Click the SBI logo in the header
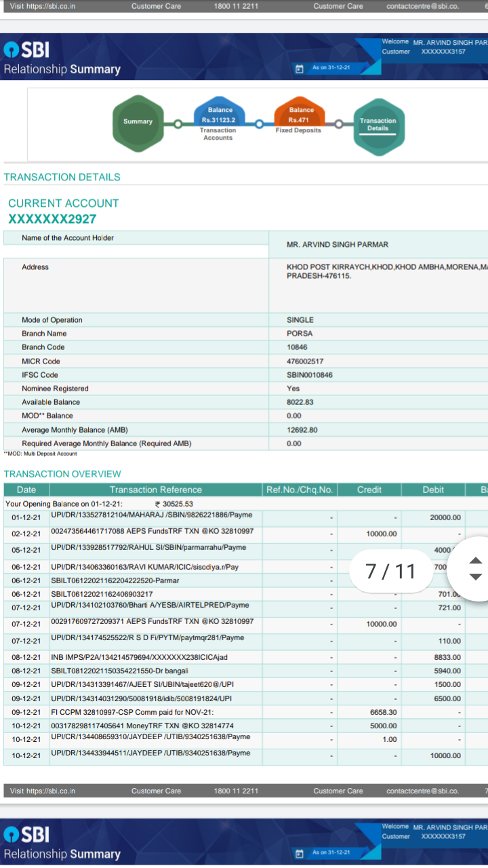The height and width of the screenshot is (868, 488). (26, 50)
